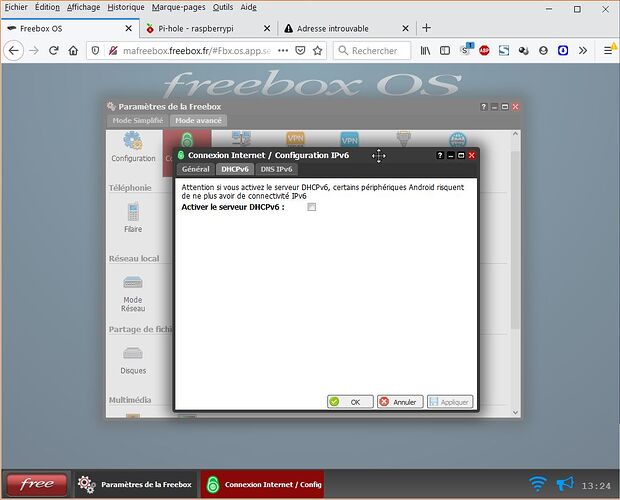620x500 pixels.
Task: Open the Mode Réseau icon
Action: point(133,293)
